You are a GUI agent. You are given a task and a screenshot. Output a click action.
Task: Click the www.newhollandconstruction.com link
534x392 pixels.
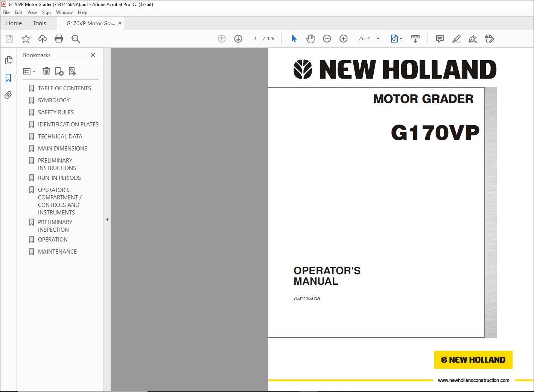tap(473, 380)
